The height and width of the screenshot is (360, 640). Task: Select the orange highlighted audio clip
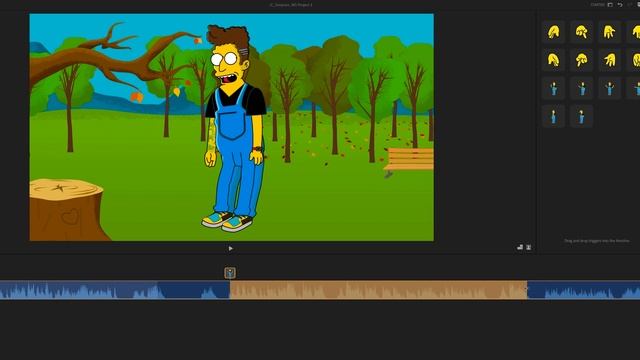378,290
